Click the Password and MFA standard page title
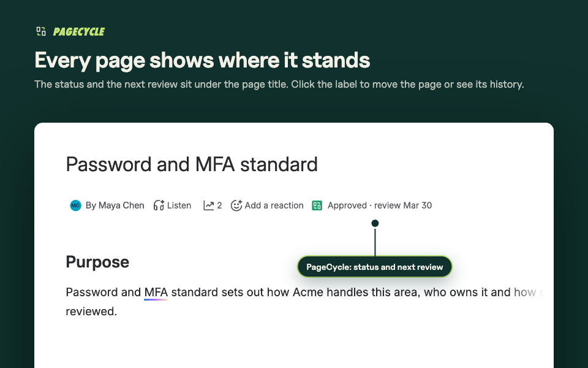The image size is (588, 368). click(x=192, y=164)
